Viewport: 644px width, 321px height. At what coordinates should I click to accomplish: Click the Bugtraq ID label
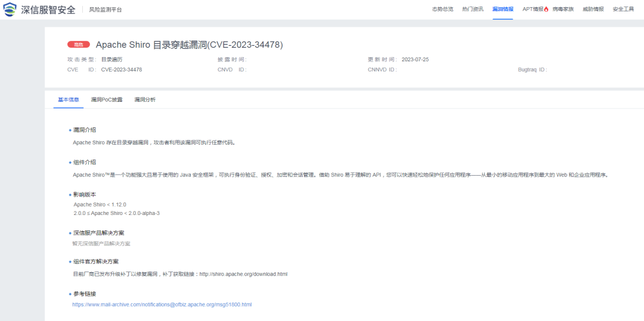pyautogui.click(x=532, y=70)
